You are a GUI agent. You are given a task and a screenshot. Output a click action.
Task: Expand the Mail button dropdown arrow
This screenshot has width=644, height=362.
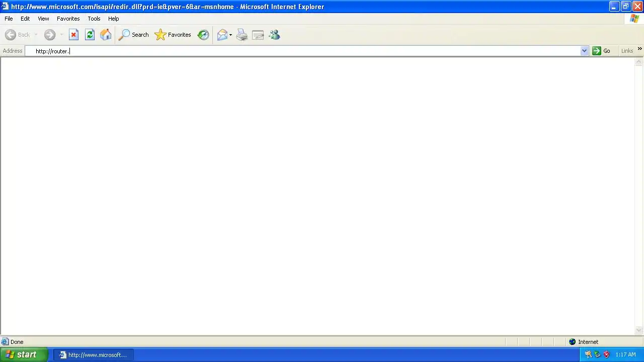tap(230, 35)
